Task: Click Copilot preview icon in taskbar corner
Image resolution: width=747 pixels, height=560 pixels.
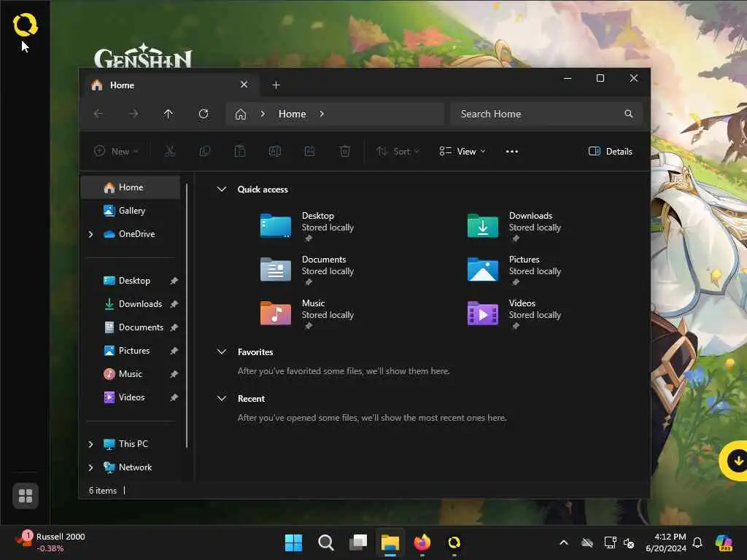Action: click(x=724, y=542)
